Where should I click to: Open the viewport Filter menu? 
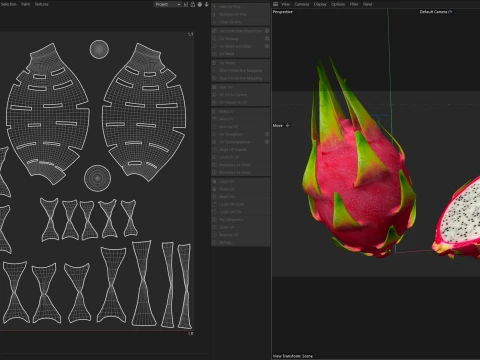[x=354, y=4]
